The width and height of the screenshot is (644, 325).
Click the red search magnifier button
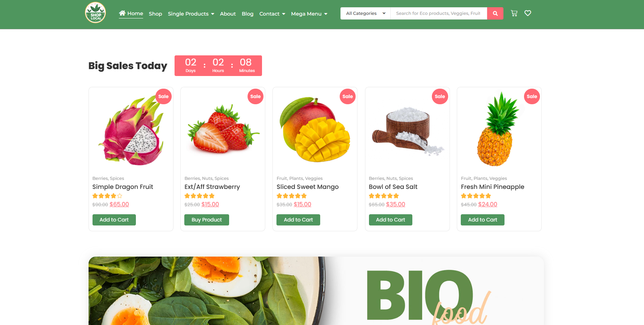(x=495, y=13)
